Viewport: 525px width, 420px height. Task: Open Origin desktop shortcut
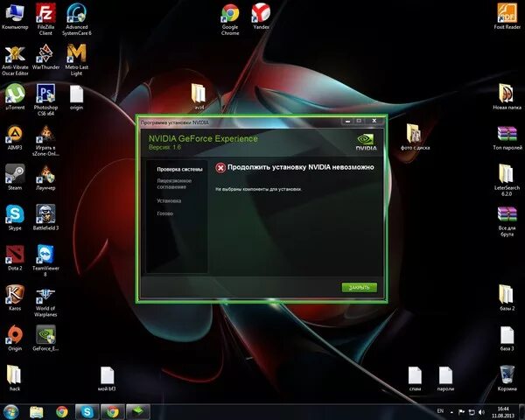pyautogui.click(x=15, y=339)
